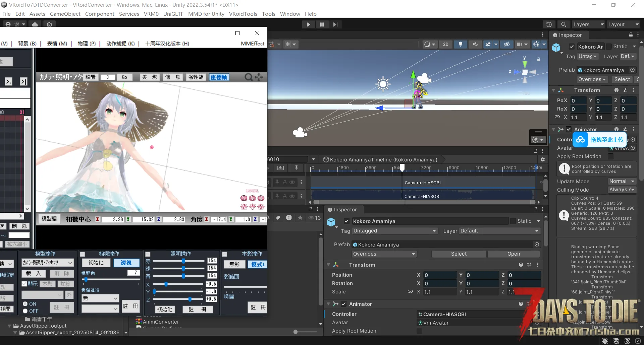Advance one frame with the Step button
This screenshot has height=345, width=644.
[x=335, y=24]
